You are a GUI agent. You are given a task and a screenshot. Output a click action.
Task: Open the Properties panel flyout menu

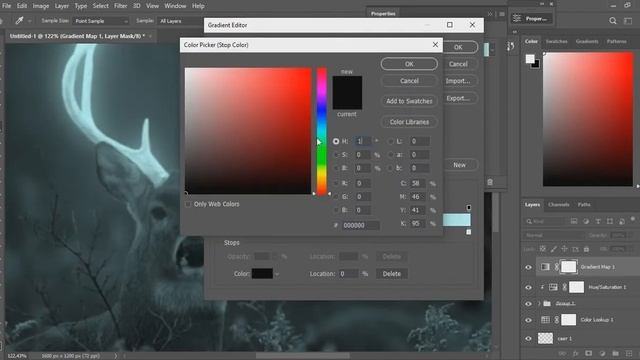click(x=502, y=14)
